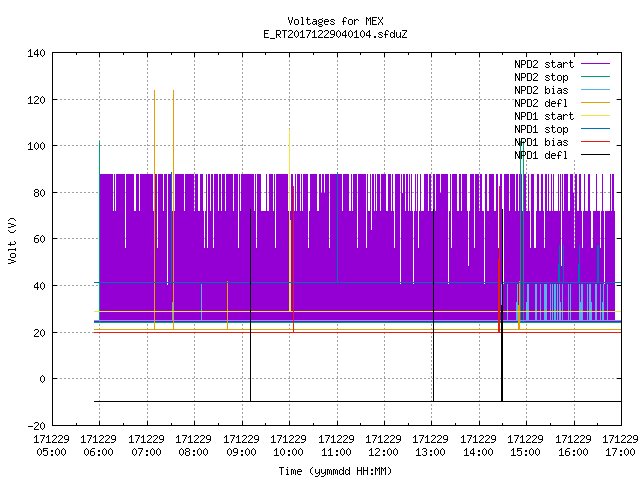Image resolution: width=640 pixels, height=480 pixels.
Task: Click the black NPD1 defl legend line
Action: [x=596, y=155]
